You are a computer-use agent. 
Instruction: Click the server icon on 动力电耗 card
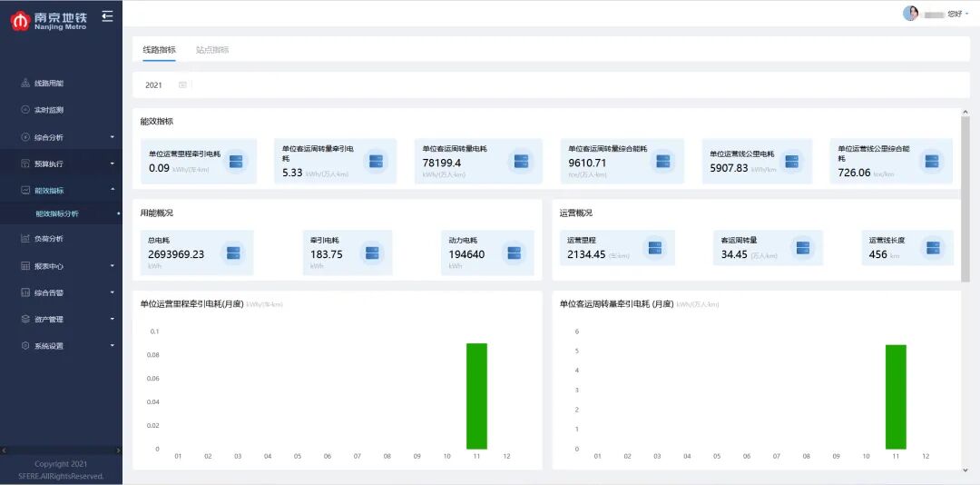coord(514,252)
